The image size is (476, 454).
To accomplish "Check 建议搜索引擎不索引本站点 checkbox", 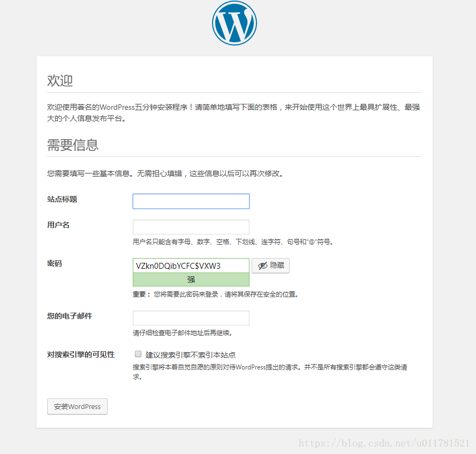I will tap(138, 354).
